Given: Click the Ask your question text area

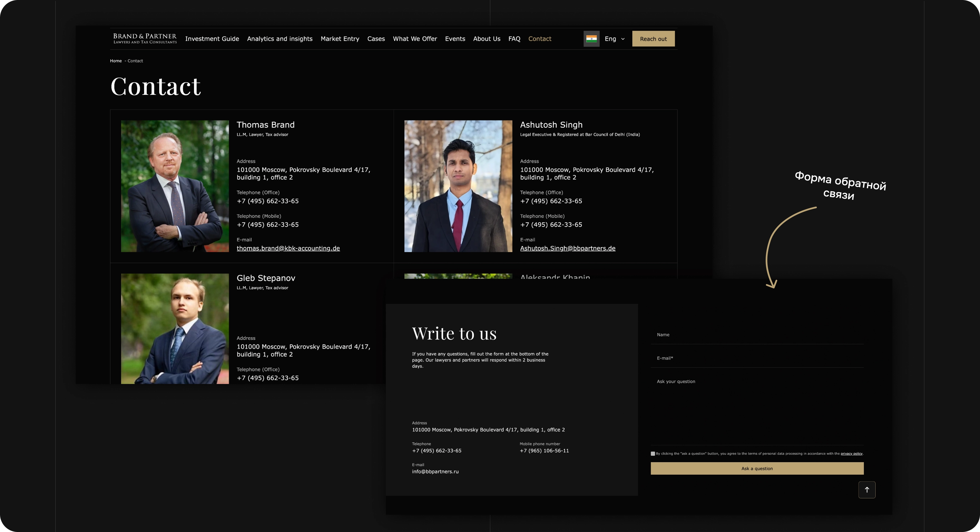Looking at the screenshot, I should point(757,409).
